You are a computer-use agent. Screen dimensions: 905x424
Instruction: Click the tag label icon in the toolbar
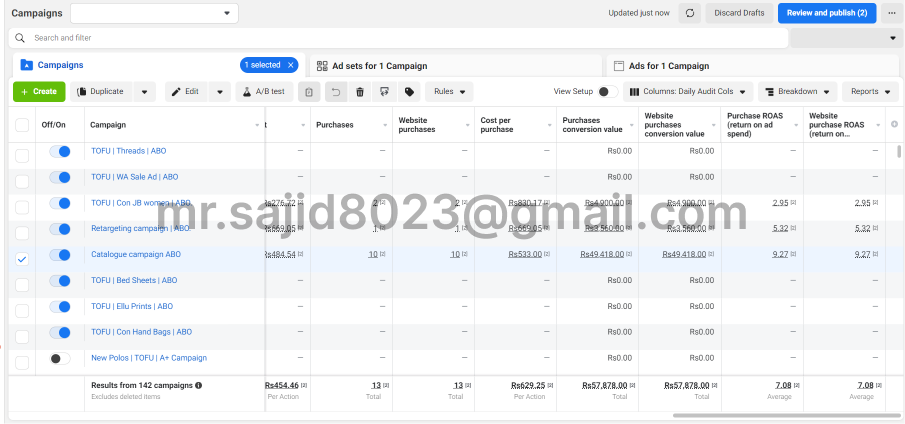(x=409, y=92)
